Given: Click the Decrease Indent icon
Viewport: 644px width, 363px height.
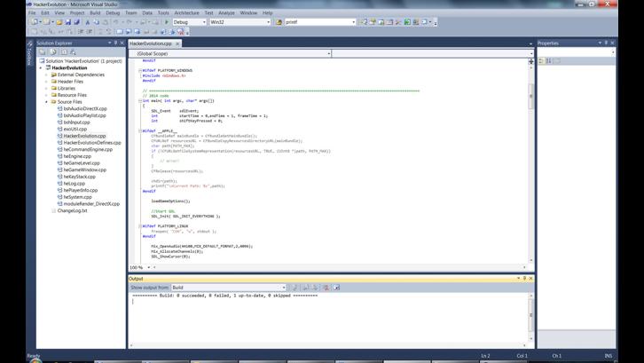Looking at the screenshot, I should pyautogui.click(x=80, y=32).
